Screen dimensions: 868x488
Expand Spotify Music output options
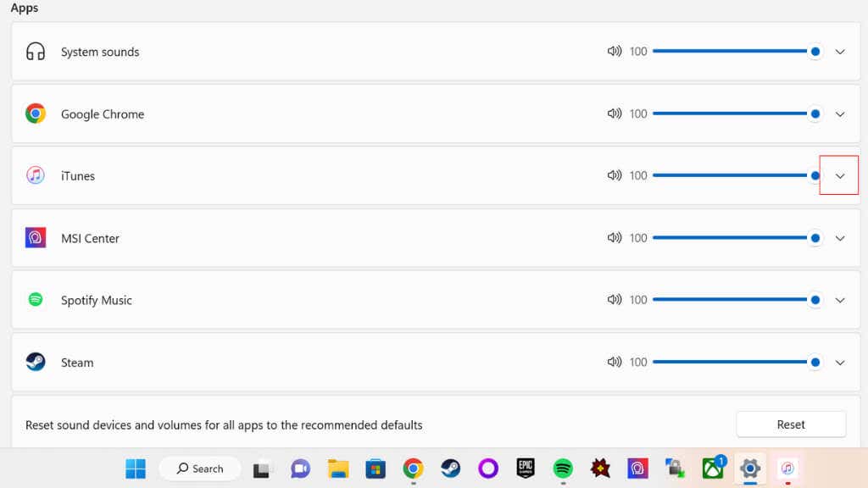coord(840,301)
